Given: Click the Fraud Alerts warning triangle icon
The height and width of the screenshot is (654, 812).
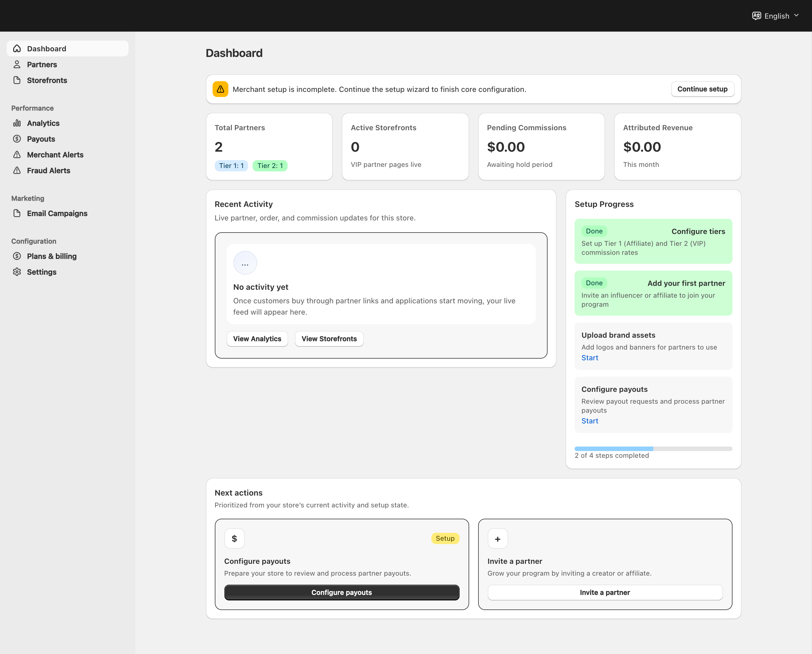Looking at the screenshot, I should [x=17, y=171].
